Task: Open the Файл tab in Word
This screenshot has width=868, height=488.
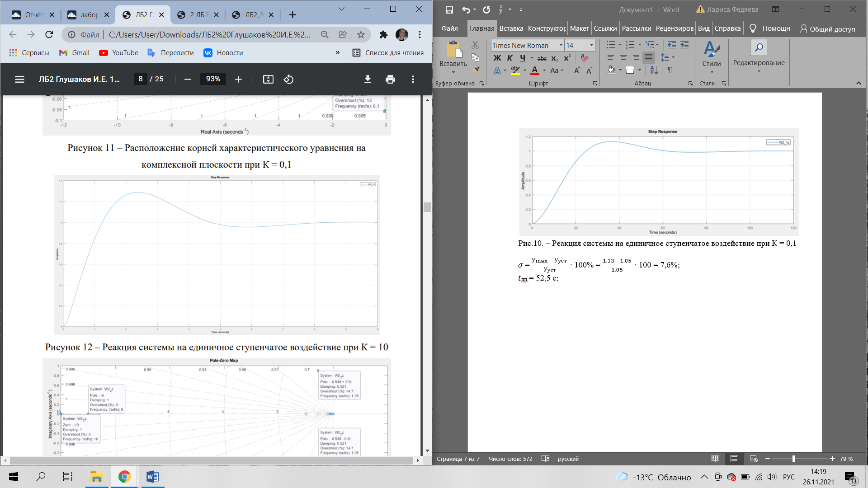Action: click(x=449, y=28)
